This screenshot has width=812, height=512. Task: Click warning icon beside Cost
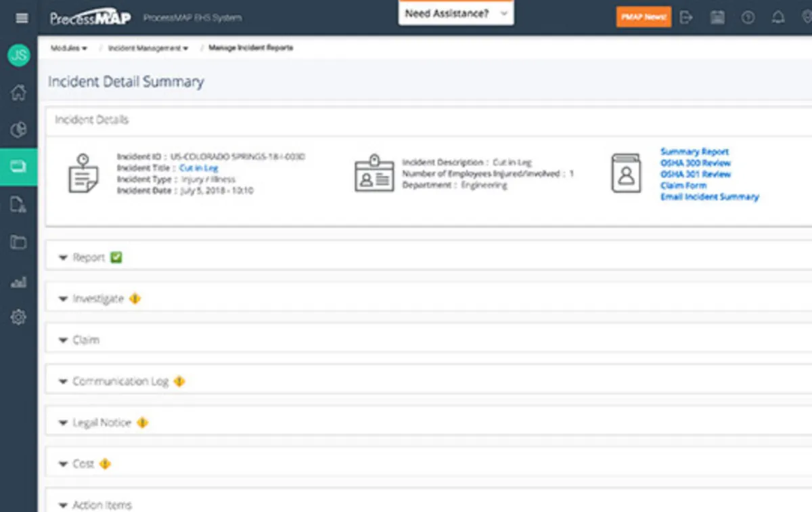point(104,464)
